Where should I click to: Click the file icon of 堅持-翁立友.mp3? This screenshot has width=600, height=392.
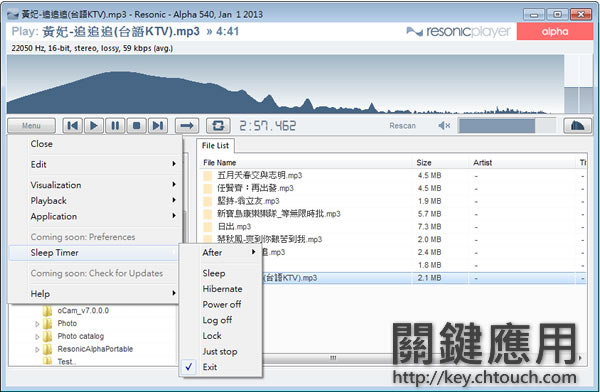point(207,201)
